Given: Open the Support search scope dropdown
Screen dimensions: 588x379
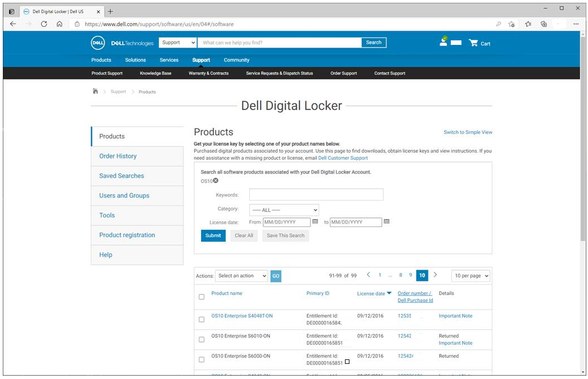Looking at the screenshot, I should (x=178, y=43).
